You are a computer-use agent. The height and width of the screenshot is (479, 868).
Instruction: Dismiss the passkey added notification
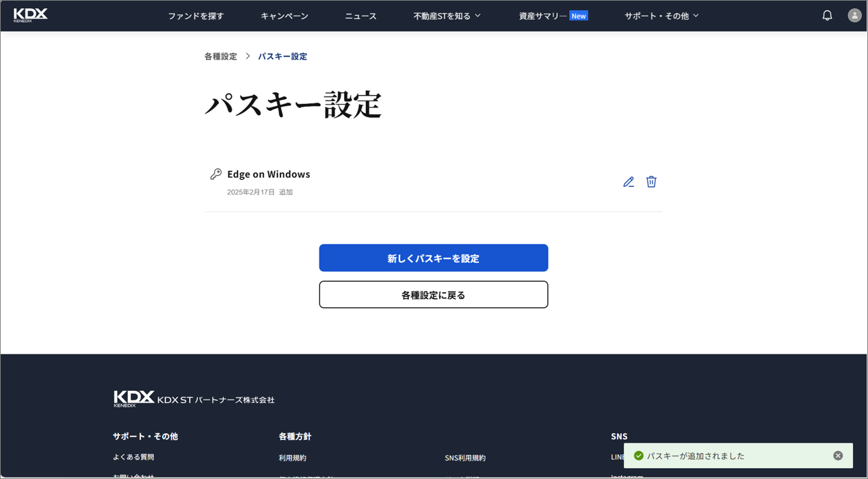tap(838, 456)
